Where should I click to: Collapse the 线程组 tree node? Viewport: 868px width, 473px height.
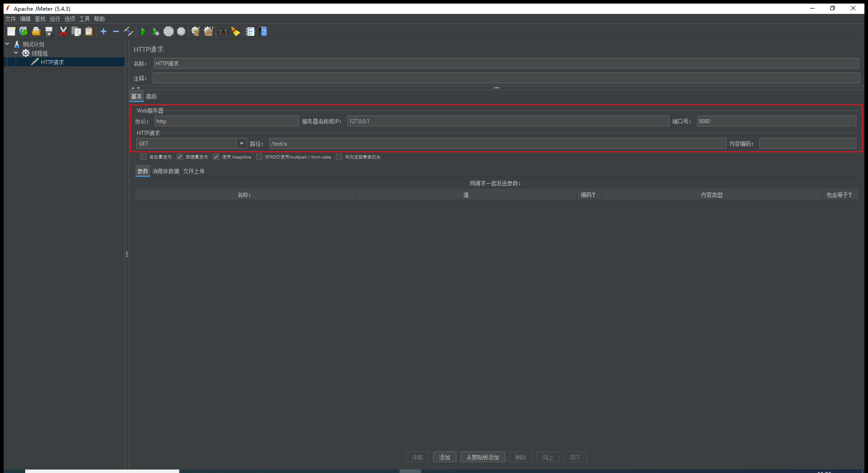(16, 53)
